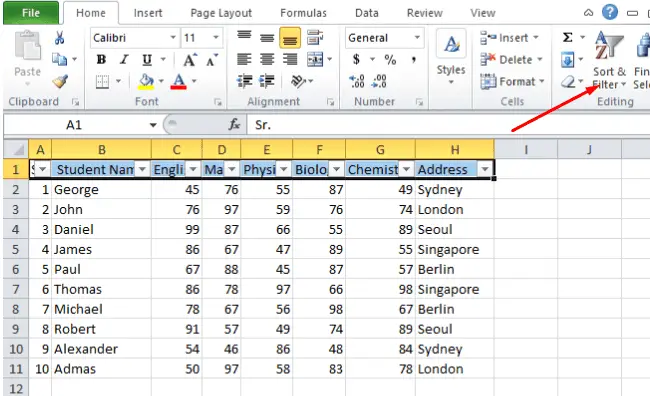Screen dimensions: 650x396
Task: Select Top Align
Action: 244,36
